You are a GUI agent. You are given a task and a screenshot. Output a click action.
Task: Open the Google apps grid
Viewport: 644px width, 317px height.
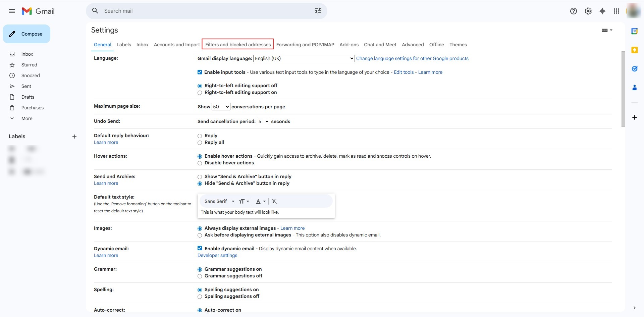click(616, 11)
